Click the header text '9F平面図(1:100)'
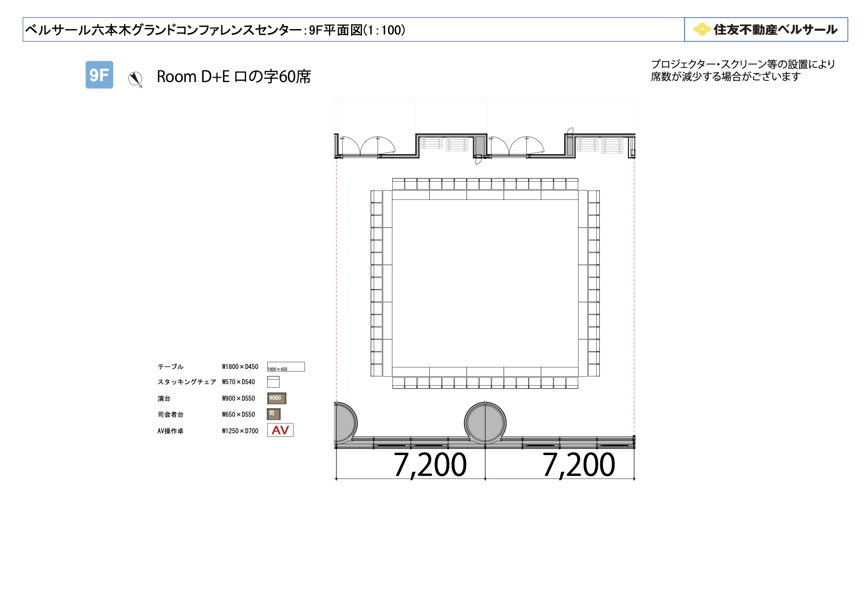This screenshot has width=868, height=614. click(x=358, y=30)
